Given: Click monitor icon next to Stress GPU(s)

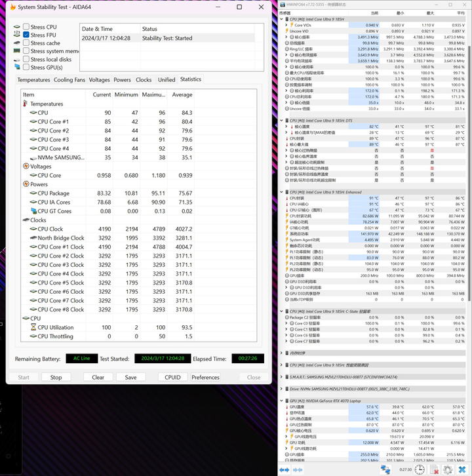Looking at the screenshot, I should point(17,67).
